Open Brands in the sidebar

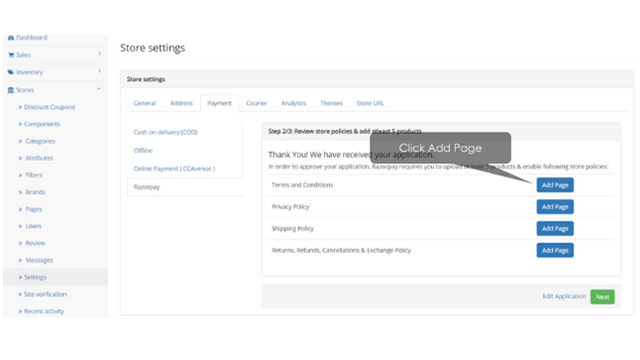click(x=35, y=192)
